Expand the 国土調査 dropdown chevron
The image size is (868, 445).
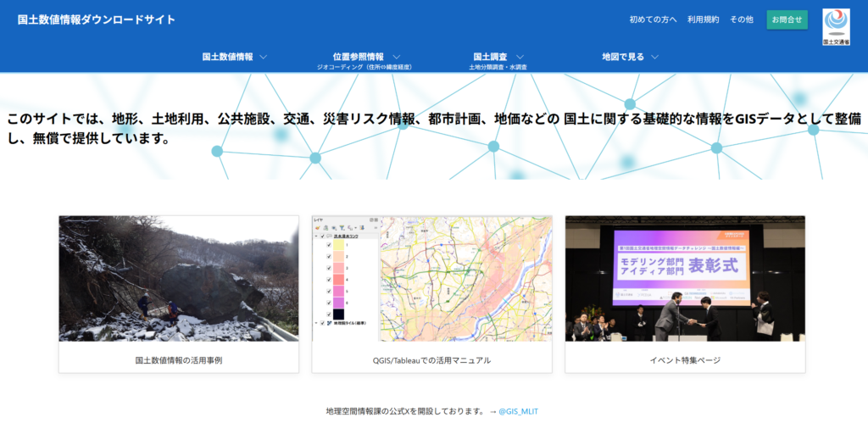[520, 57]
